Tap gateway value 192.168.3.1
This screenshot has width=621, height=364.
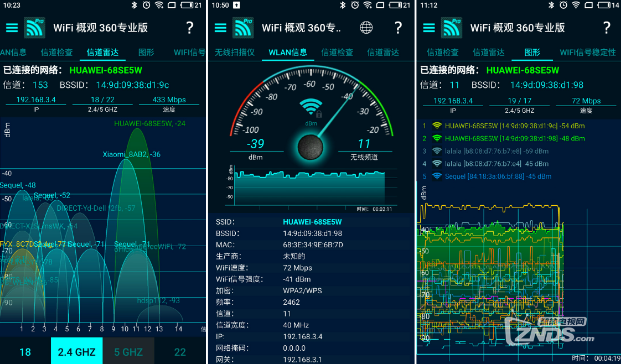coord(303,360)
